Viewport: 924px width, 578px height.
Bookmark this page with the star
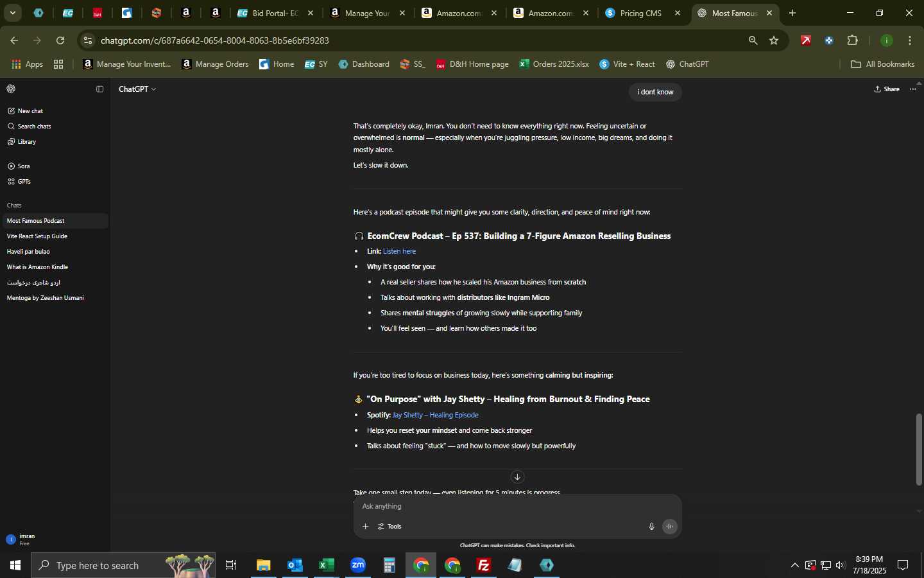tap(774, 40)
